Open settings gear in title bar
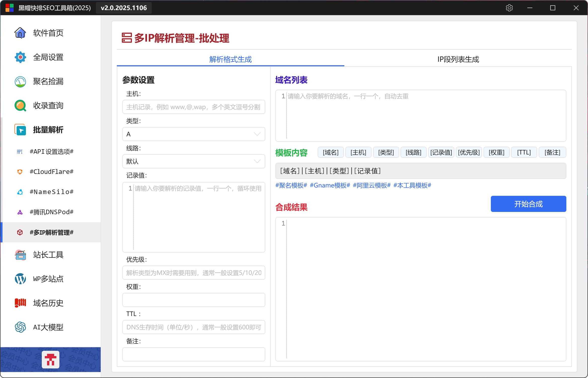588x378 pixels. coord(509,8)
